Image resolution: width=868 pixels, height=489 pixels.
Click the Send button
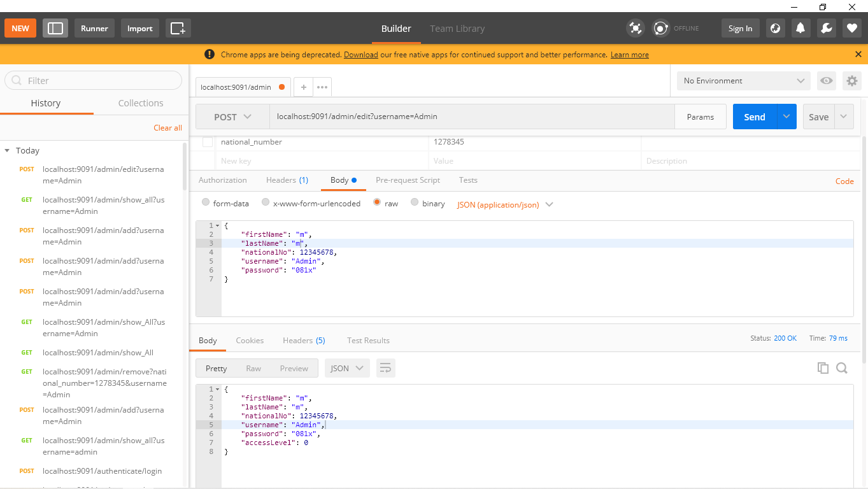[x=755, y=117]
